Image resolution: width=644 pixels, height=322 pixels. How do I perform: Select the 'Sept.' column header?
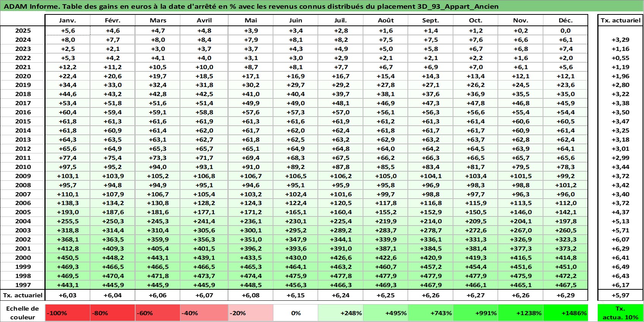(x=431, y=21)
